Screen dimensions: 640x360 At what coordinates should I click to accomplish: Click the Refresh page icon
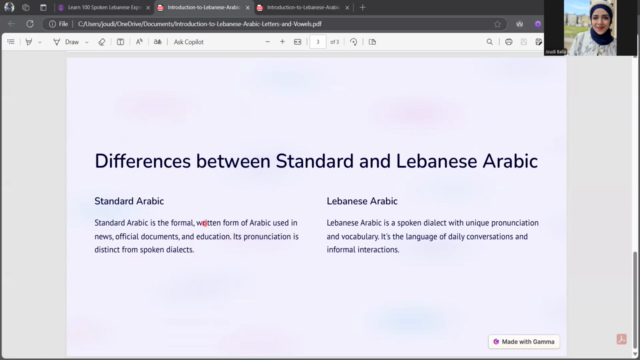[30, 24]
